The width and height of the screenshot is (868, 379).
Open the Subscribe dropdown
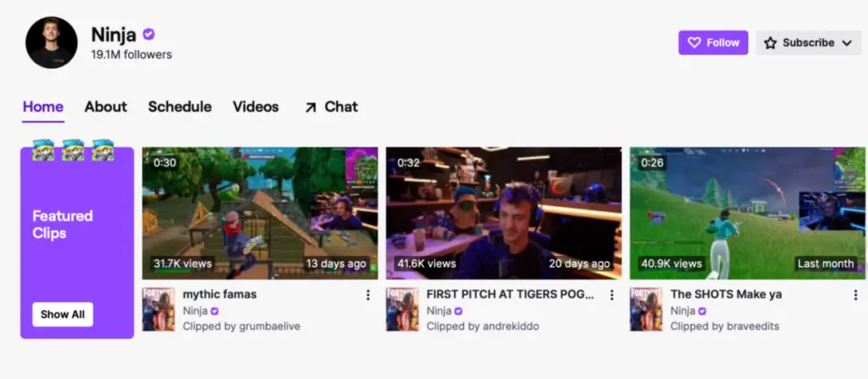(808, 42)
